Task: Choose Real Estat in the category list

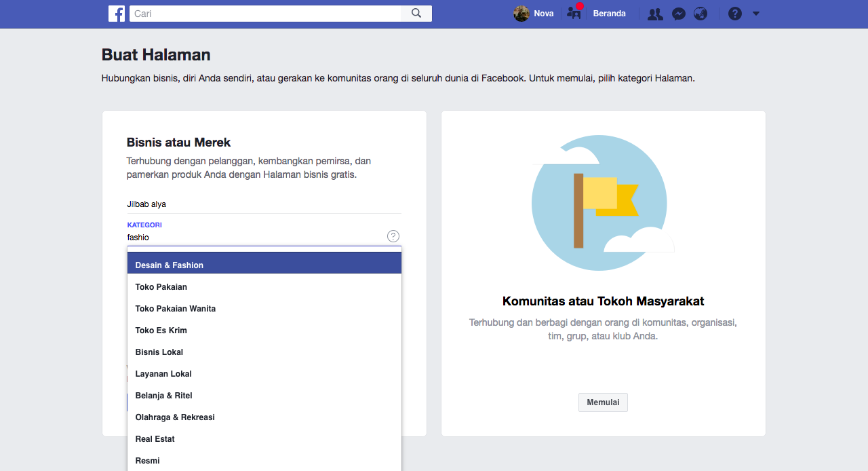Action: pos(155,438)
